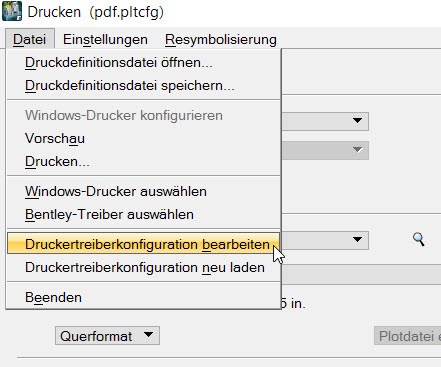Open the Resymbolisierung menu
Screen dimensions: 441x367
[221, 39]
